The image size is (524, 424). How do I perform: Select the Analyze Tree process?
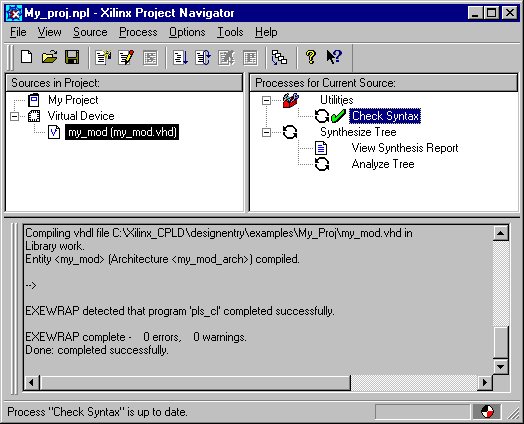(383, 164)
